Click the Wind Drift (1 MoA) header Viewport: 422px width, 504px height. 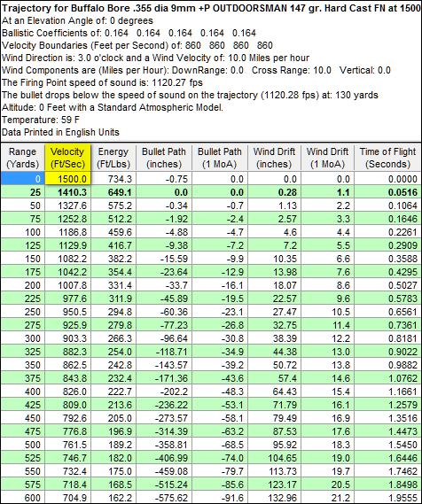[x=327, y=158]
